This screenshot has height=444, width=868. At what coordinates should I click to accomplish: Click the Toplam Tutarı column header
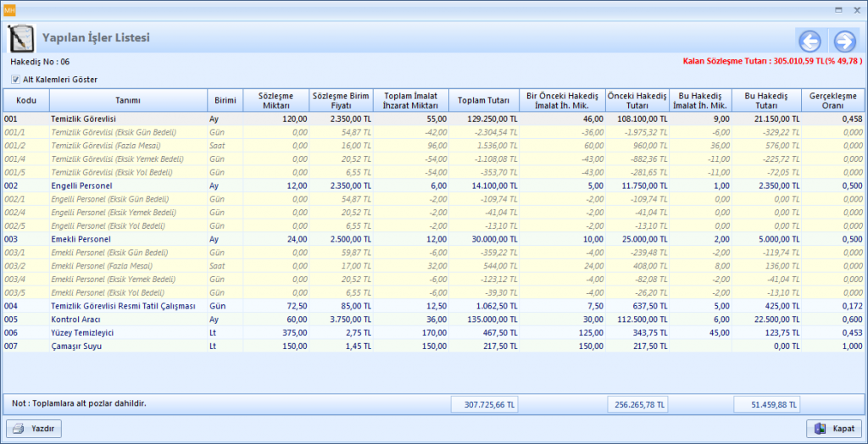[482, 101]
